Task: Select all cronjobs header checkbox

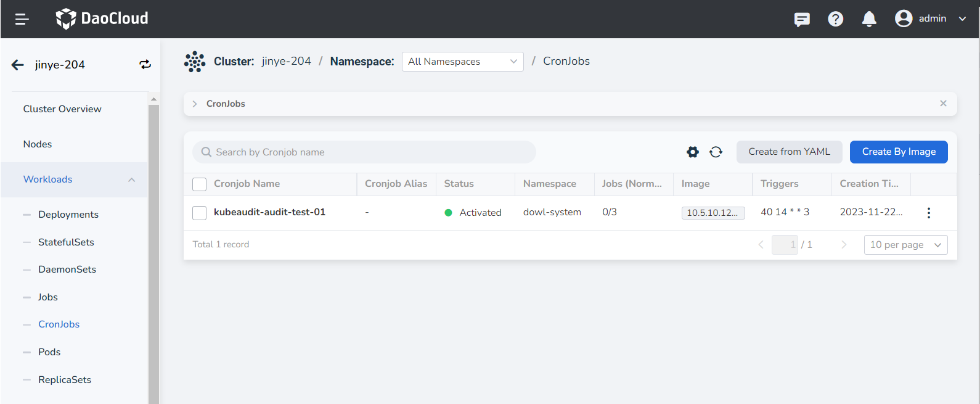Action: click(199, 184)
